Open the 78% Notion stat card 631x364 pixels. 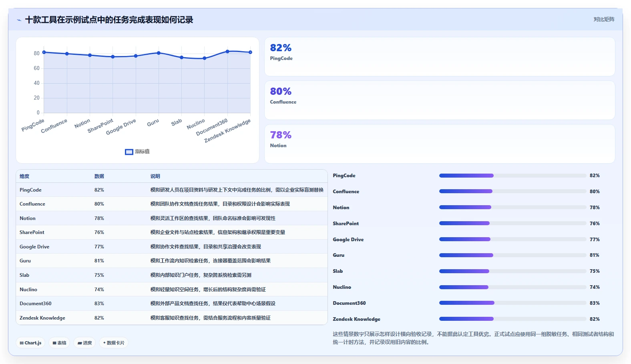440,144
